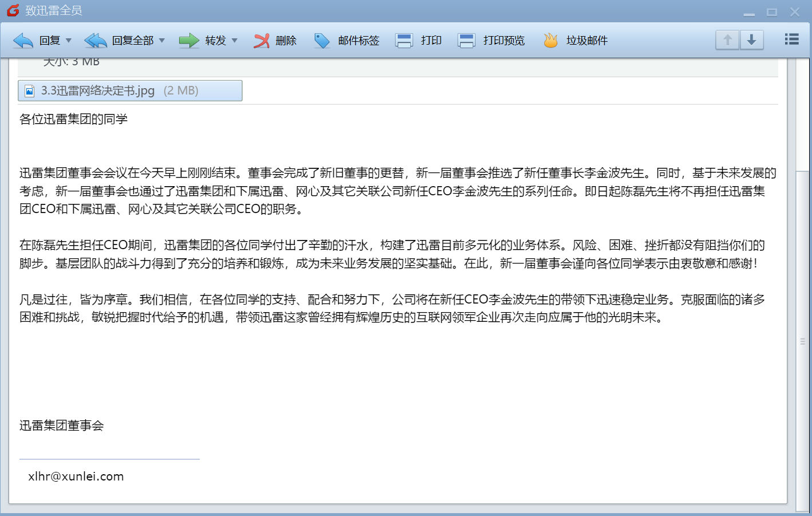
Task: Maximize the email window
Action: point(772,12)
